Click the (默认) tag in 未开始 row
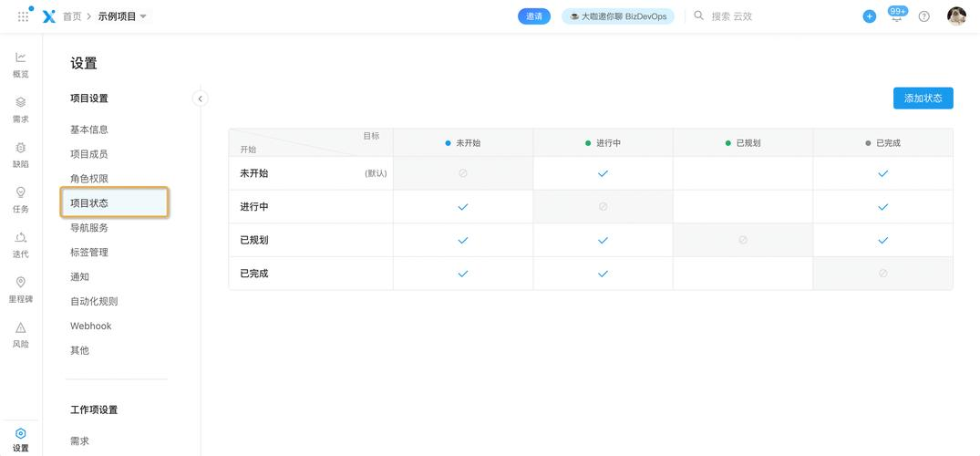980x456 pixels. tap(376, 174)
